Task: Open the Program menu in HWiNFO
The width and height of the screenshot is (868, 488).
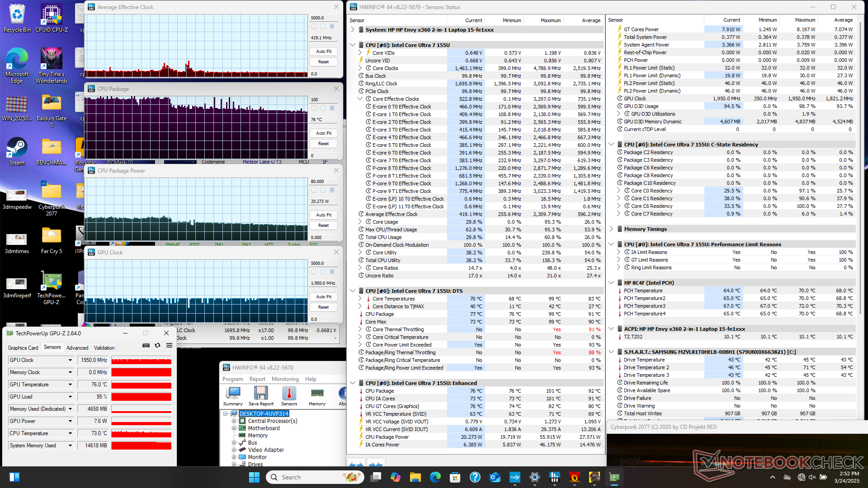Action: click(x=233, y=379)
